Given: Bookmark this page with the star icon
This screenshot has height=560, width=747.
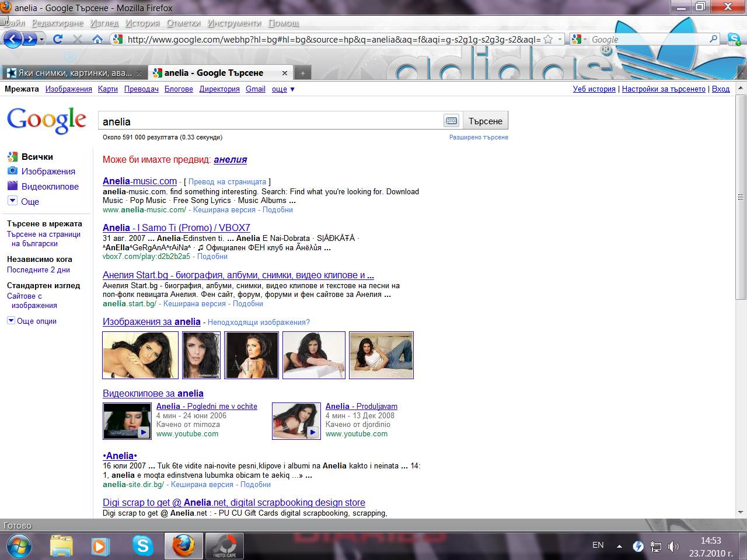Looking at the screenshot, I should 548,39.
